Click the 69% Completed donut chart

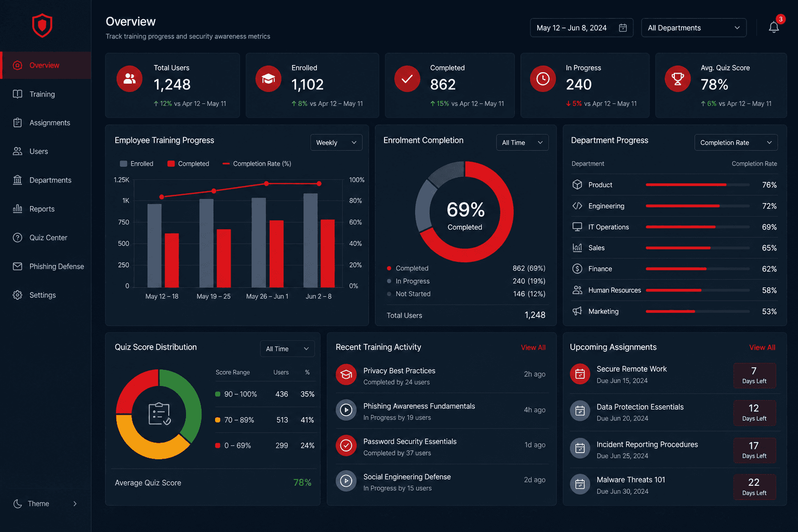click(464, 211)
